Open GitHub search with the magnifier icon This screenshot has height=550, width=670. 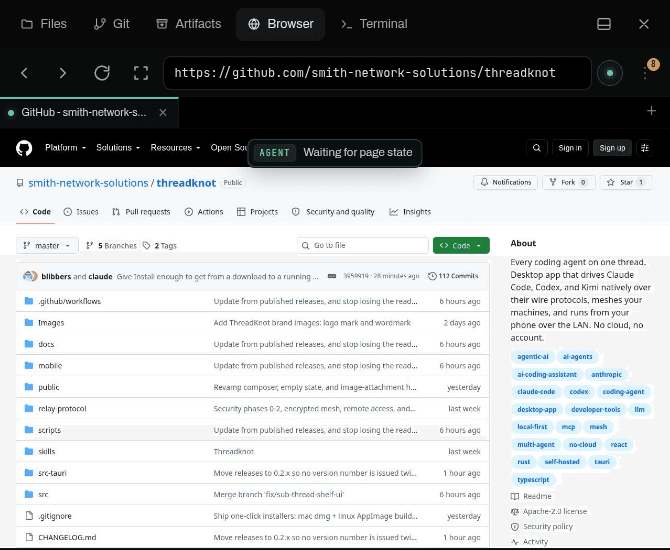click(x=537, y=148)
